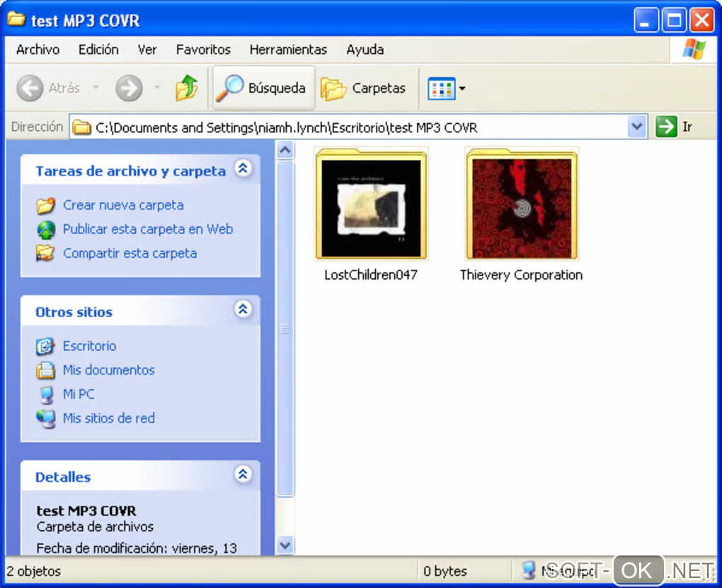Screen dimensions: 722x588
Task: Click the Mis sitios de red icon
Action: 45,419
